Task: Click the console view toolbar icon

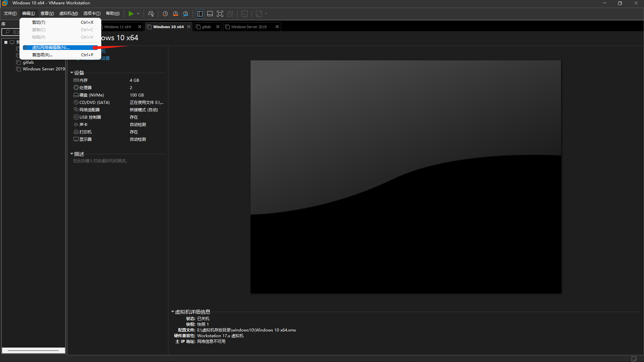Action: [x=245, y=14]
